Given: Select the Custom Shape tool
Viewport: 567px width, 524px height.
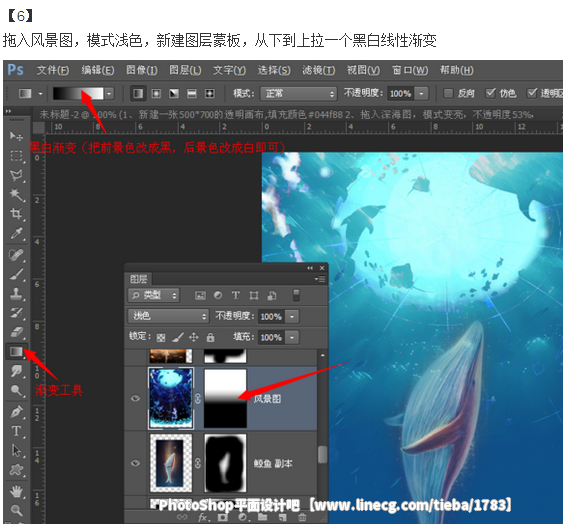Looking at the screenshot, I should coord(16,470).
